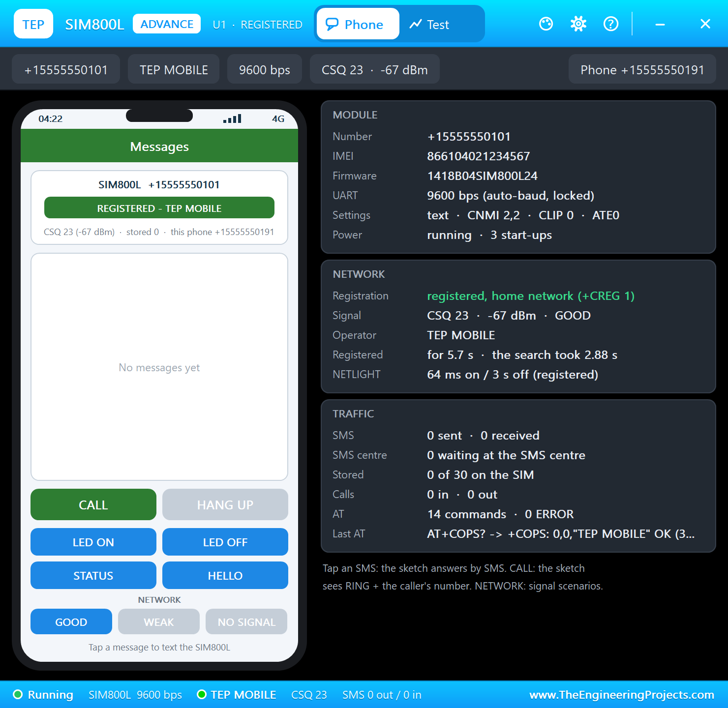
Task: Click the ADVANCE badge
Action: coord(167,24)
